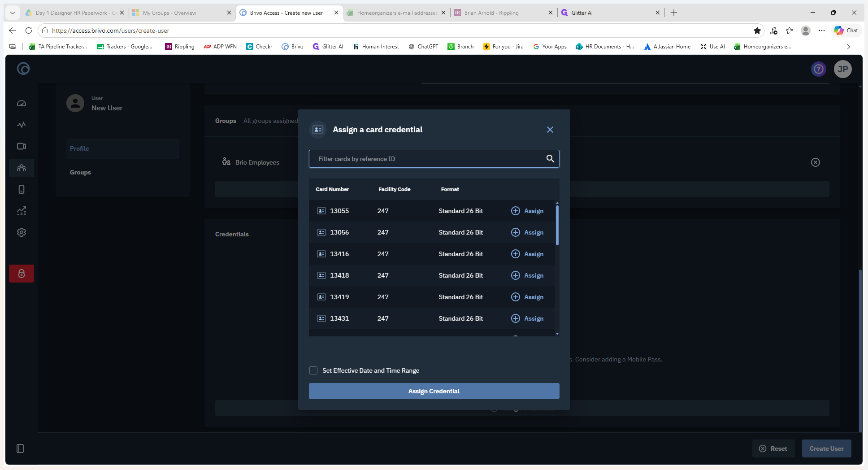Open the activity pulse icon in sidebar
The width and height of the screenshot is (868, 470).
pos(22,125)
